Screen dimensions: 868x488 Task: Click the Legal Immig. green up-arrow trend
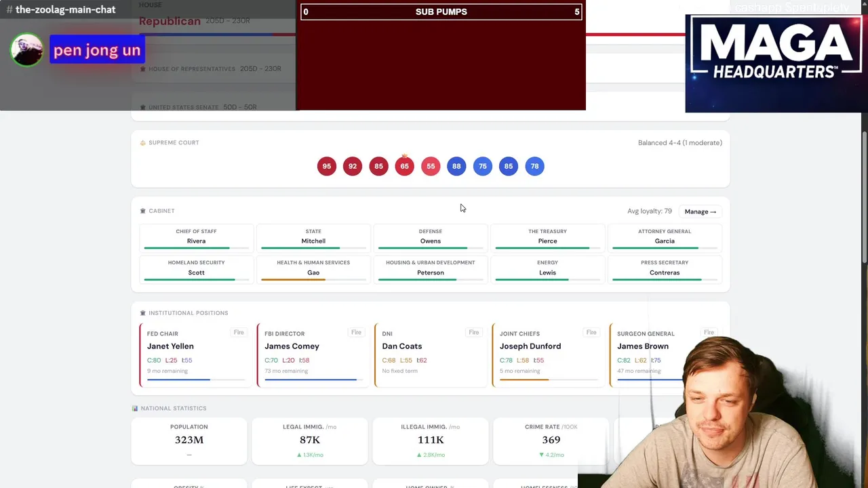310,455
